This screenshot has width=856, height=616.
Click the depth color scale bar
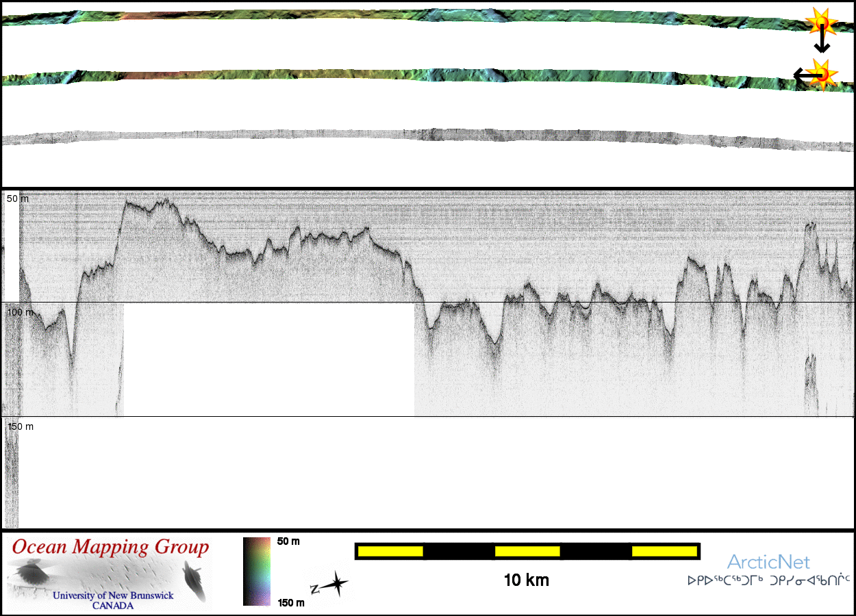(256, 572)
